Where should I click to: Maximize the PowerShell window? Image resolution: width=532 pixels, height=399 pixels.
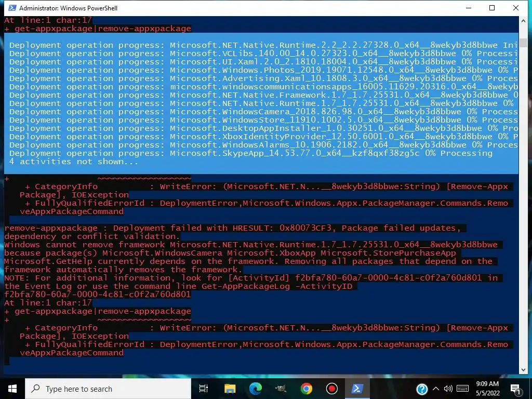pyautogui.click(x=492, y=8)
